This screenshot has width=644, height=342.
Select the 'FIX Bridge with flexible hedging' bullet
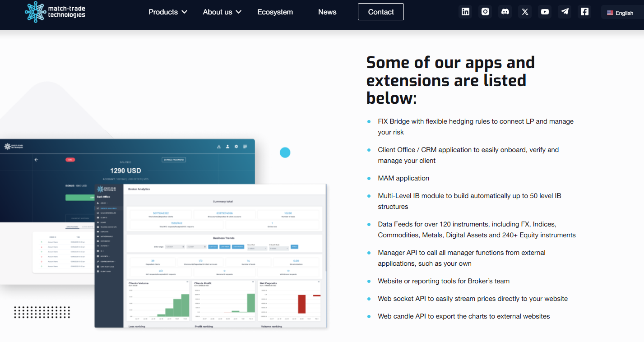click(476, 127)
